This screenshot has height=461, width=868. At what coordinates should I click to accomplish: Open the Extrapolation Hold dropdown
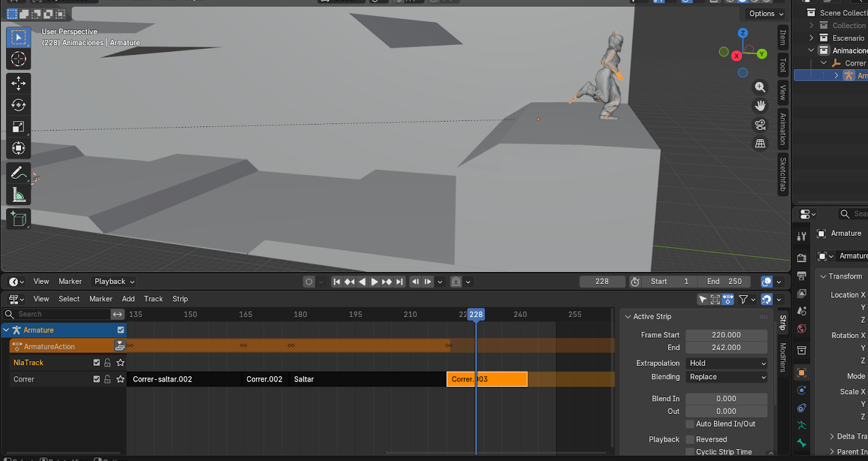726,364
